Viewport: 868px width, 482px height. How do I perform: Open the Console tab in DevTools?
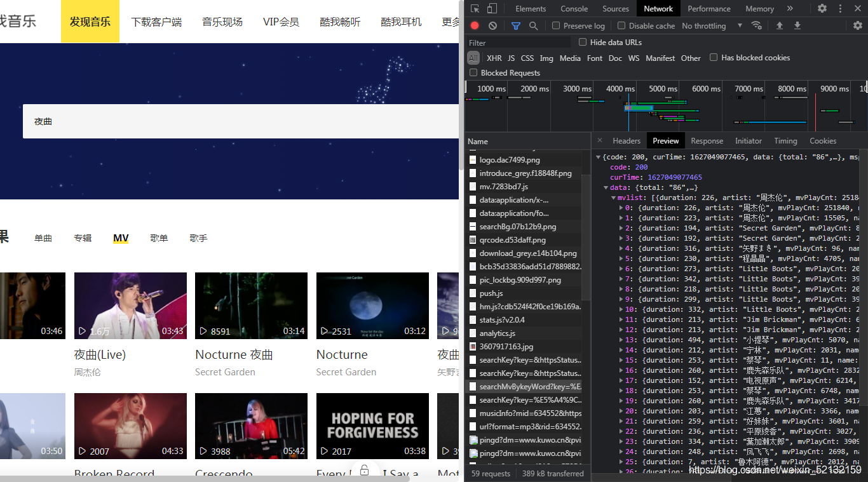(574, 8)
